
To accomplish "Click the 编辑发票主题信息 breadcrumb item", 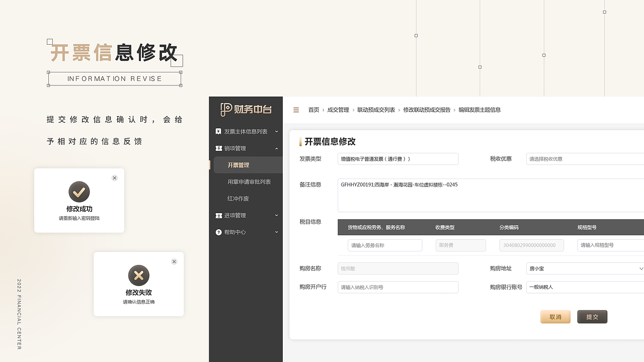I will tap(479, 110).
